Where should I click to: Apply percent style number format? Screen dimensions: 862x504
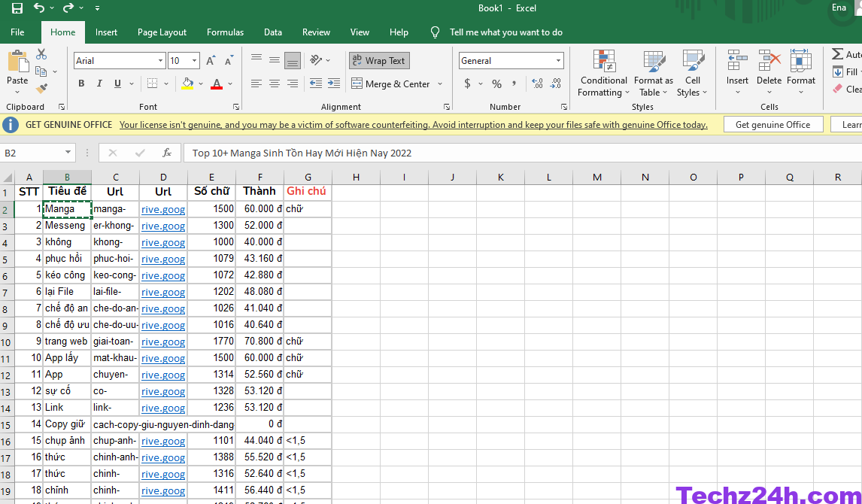(x=497, y=84)
